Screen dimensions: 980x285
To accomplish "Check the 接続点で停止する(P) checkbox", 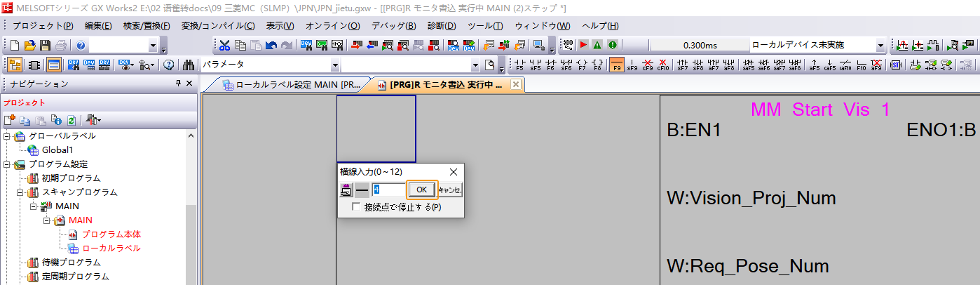I will [x=356, y=207].
